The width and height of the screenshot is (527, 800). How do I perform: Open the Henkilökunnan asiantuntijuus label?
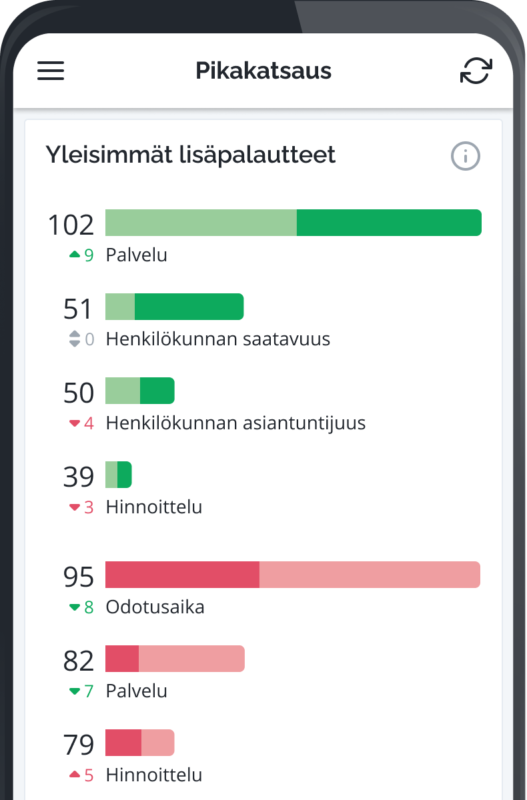pos(236,423)
